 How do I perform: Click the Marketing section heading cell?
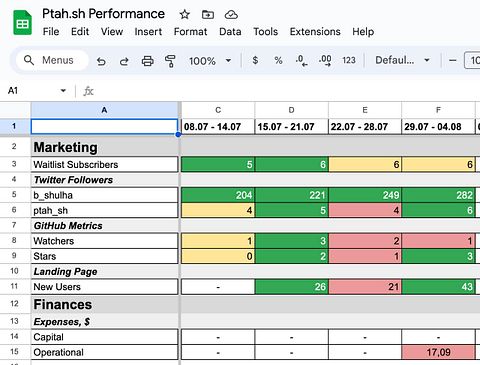[x=104, y=147]
